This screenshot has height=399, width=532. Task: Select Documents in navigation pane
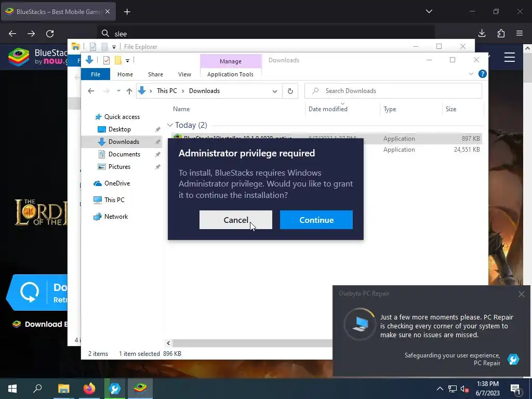(x=124, y=154)
